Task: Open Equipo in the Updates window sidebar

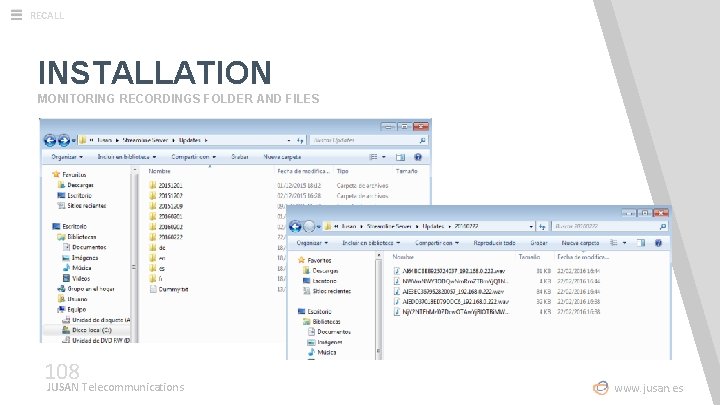Action: coord(72,309)
